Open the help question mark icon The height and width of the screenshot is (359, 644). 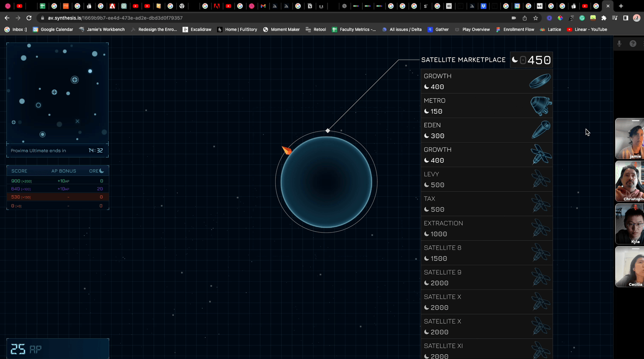point(633,43)
